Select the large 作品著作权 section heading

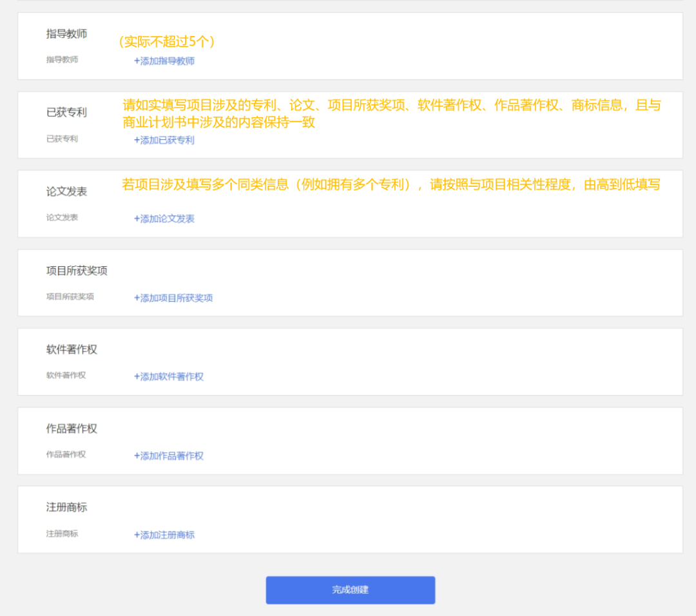coord(72,428)
